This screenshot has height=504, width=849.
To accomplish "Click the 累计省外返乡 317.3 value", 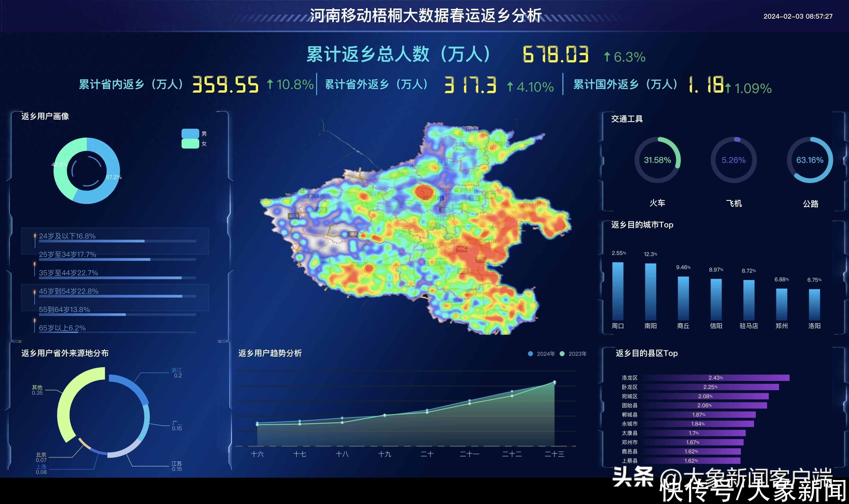I will coord(470,85).
